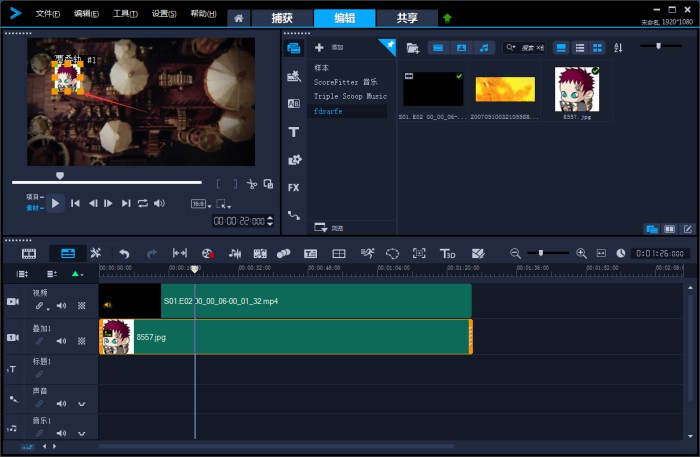Open the 16:9 aspect ratio dropdown
The image size is (700, 457).
(200, 203)
